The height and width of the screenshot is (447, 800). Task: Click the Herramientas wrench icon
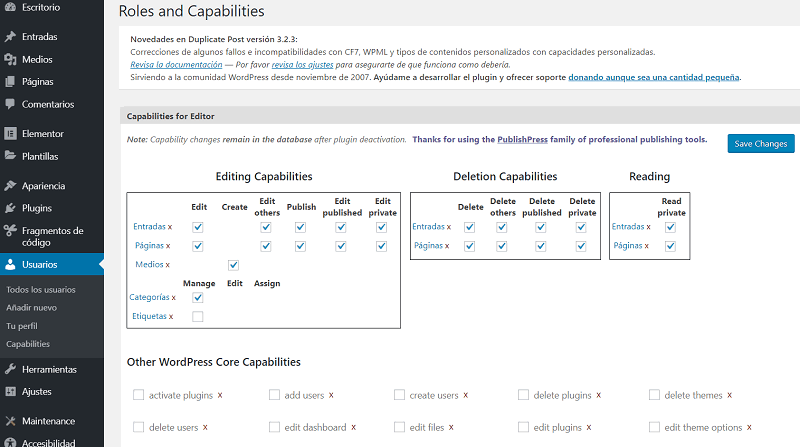coord(10,369)
